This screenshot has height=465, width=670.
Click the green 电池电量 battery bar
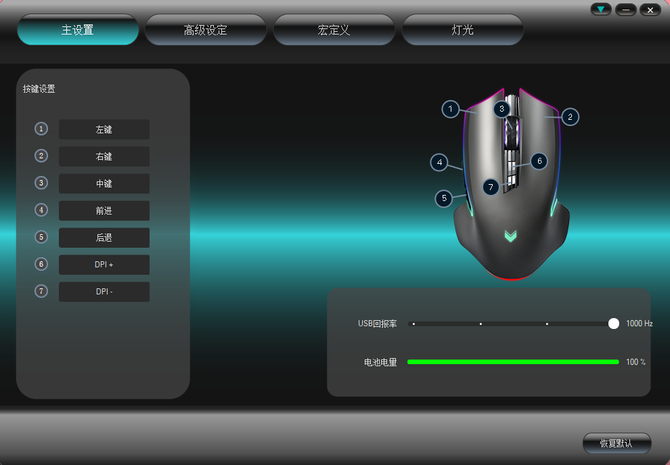(x=513, y=362)
